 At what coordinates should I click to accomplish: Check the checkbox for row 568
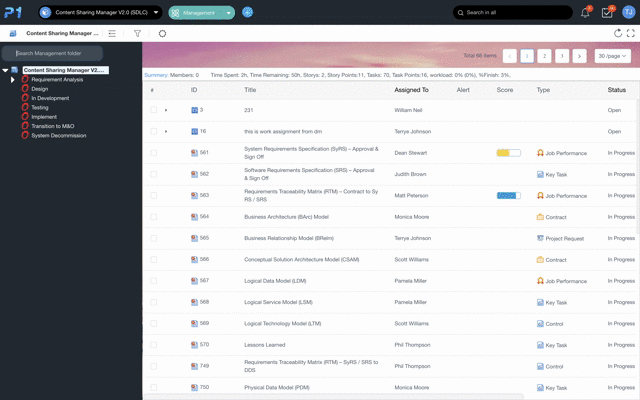coord(153,302)
